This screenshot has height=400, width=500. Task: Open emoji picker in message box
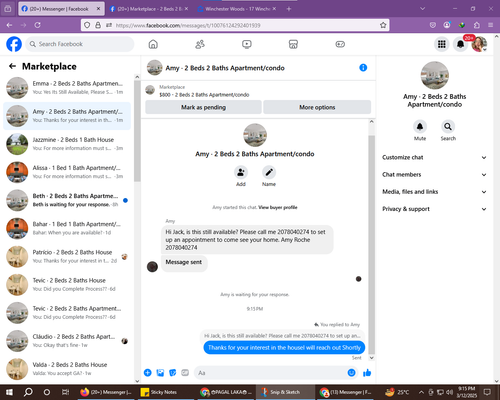351,373
